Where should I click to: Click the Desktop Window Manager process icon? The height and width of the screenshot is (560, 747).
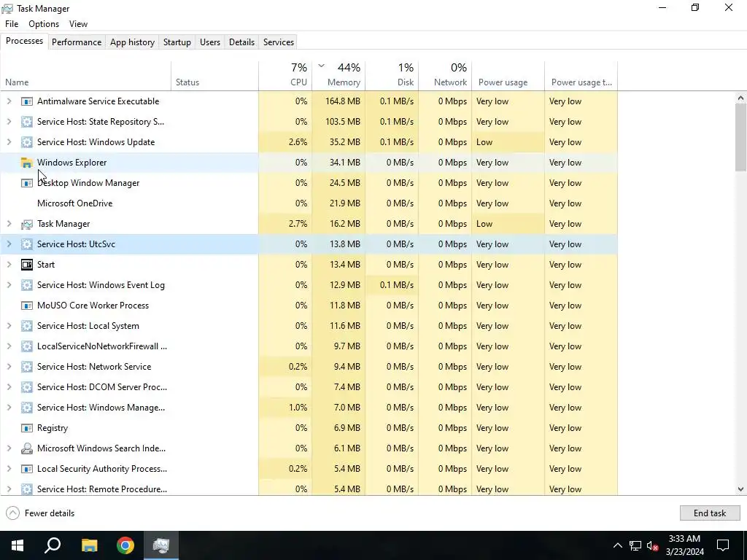(x=27, y=183)
